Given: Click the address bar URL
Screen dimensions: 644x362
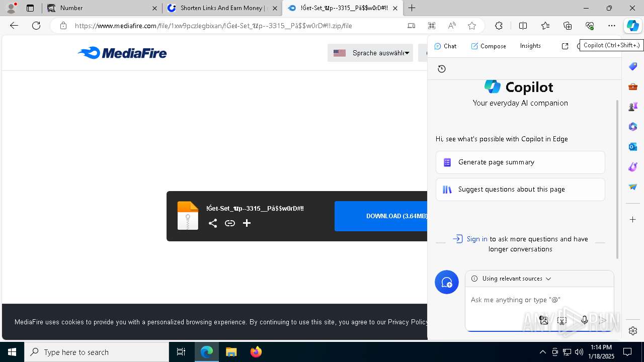Looking at the screenshot, I should coord(213,26).
